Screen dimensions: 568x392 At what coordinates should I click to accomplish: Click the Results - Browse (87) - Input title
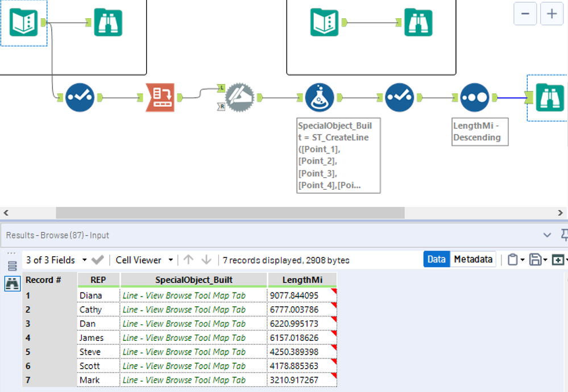click(57, 235)
